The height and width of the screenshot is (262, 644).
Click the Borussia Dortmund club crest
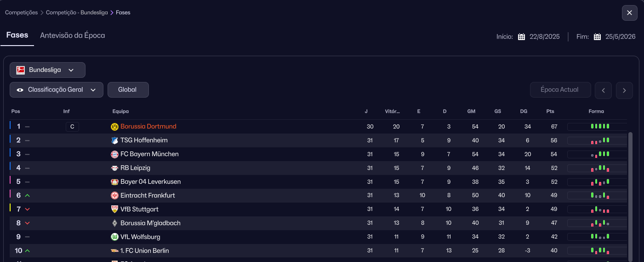pos(115,127)
